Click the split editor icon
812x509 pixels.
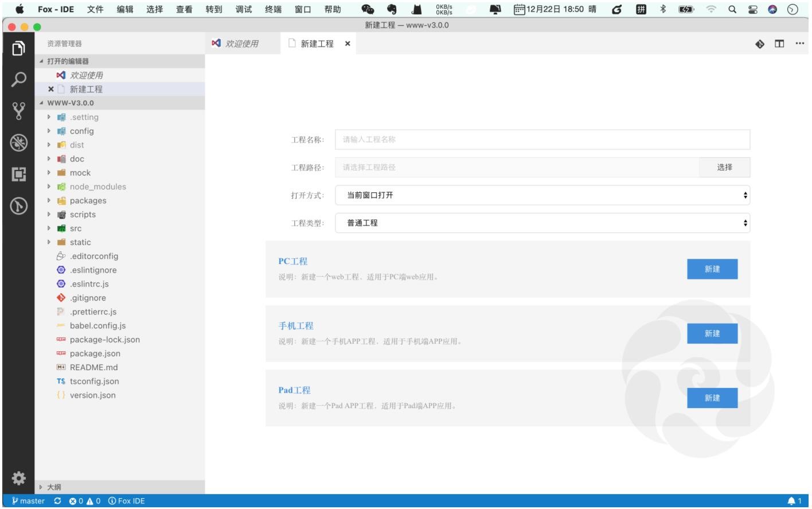pyautogui.click(x=779, y=44)
